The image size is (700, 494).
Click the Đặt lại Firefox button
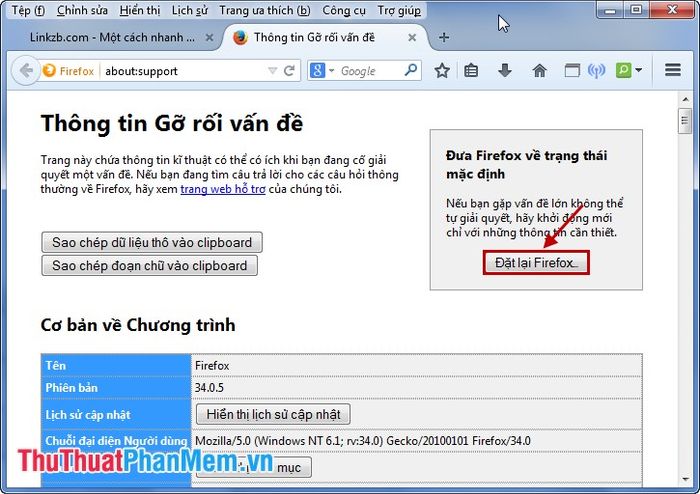[536, 262]
